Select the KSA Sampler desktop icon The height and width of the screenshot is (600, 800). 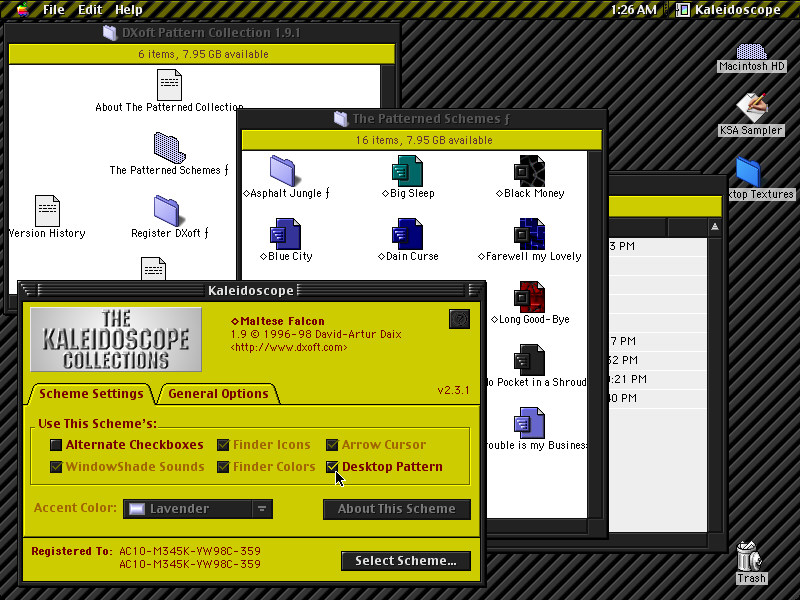coord(751,108)
